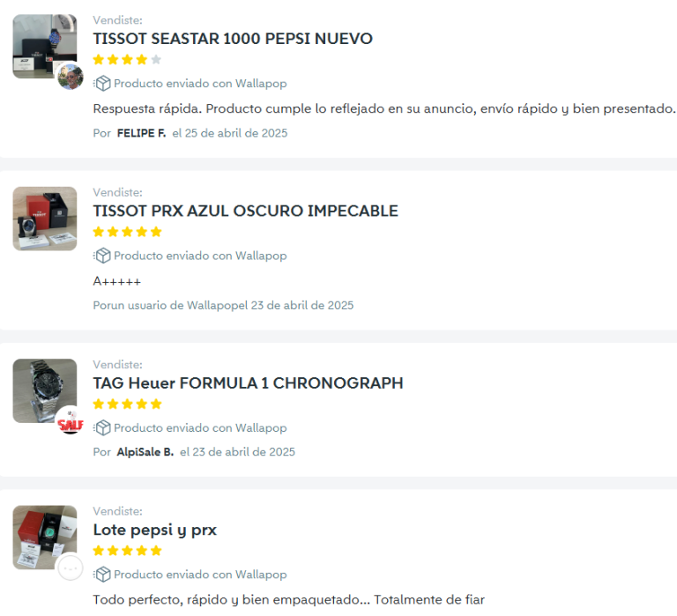Open the TISSOT SEASTAR 1000 PEPSI NUEVO title
The height and width of the screenshot is (616, 677).
[x=233, y=39]
